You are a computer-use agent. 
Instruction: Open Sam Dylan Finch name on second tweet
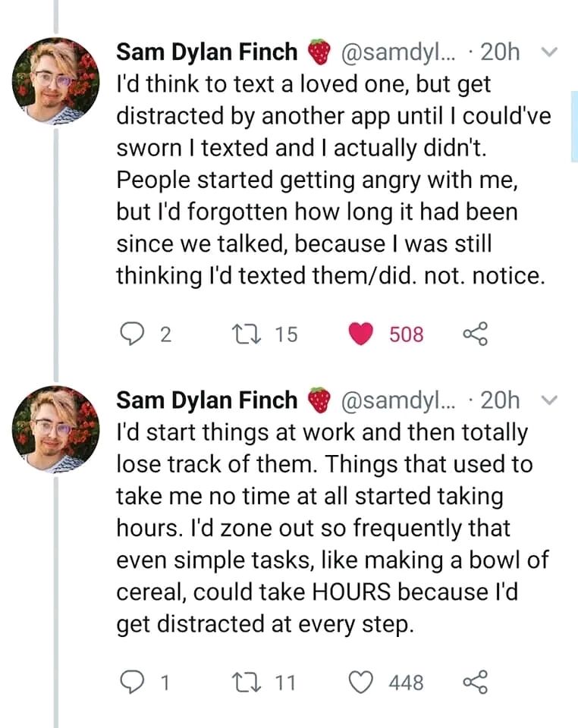point(206,400)
